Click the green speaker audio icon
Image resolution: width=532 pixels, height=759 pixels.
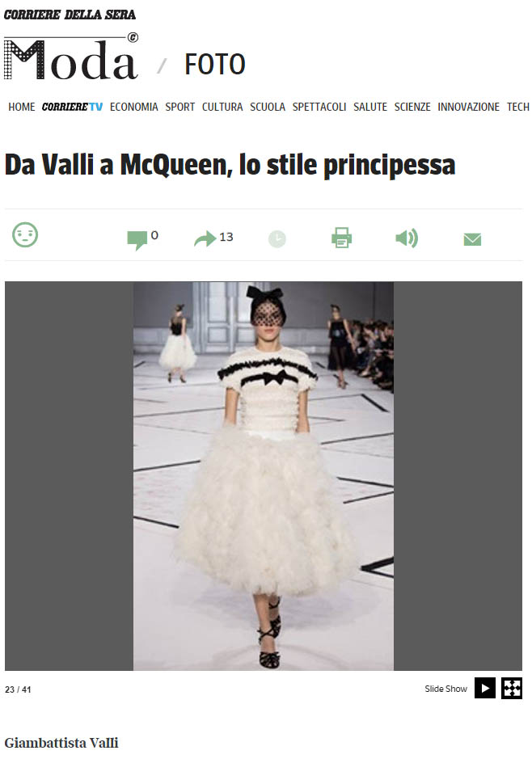tap(407, 238)
